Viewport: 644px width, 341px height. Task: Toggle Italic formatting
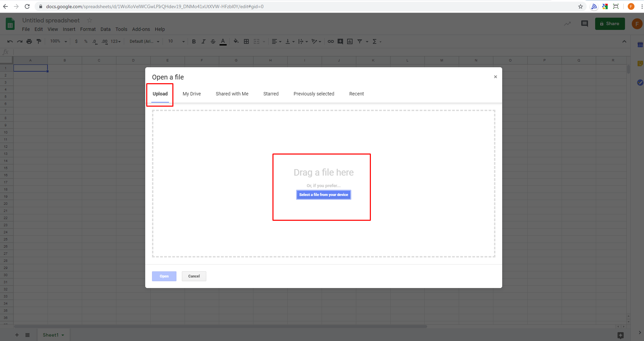[x=203, y=41]
